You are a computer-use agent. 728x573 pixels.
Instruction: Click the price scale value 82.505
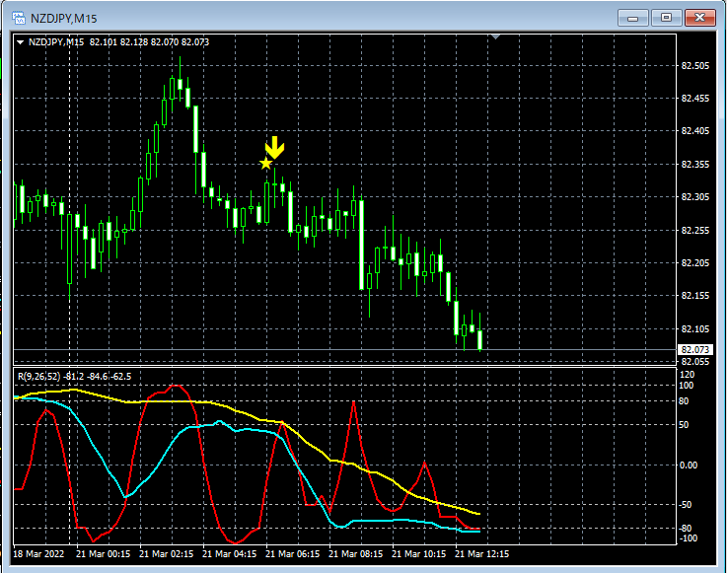click(695, 66)
